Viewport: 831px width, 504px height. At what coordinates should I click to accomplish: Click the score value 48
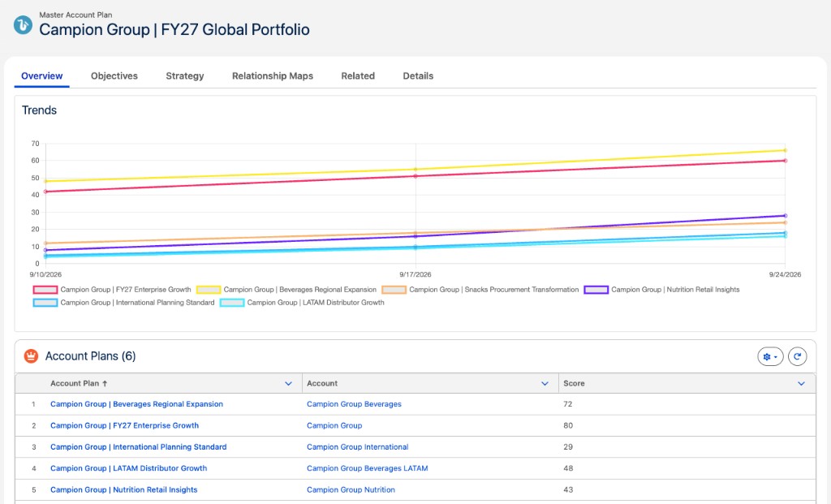point(567,468)
